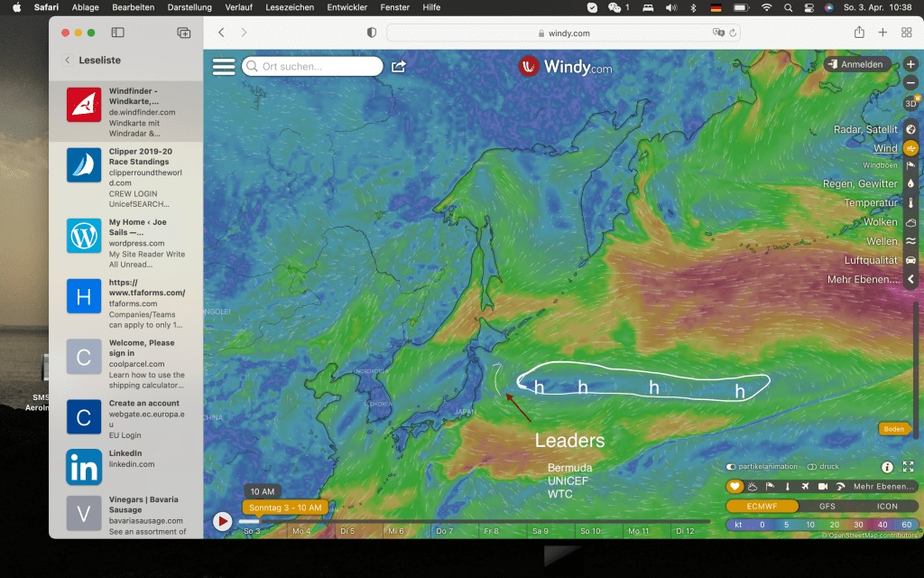Viewport: 924px width, 578px height.
Task: Click the share icon beside search box
Action: (399, 66)
